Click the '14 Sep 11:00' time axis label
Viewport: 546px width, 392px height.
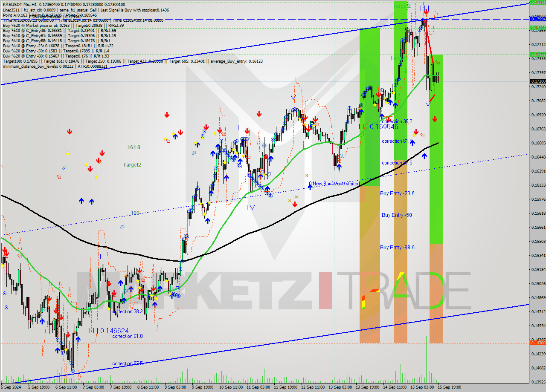(x=395, y=387)
